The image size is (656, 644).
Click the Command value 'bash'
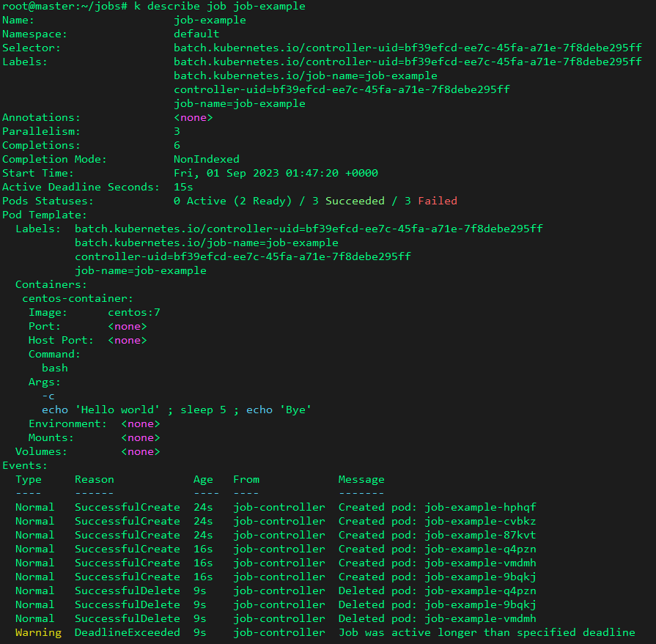pos(55,368)
